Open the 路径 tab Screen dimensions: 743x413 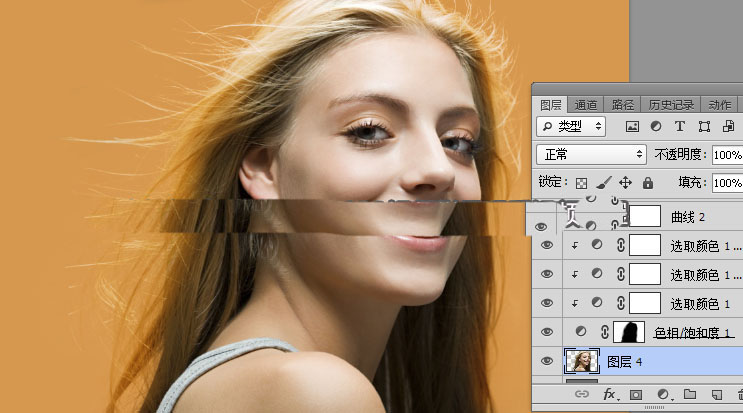622,104
